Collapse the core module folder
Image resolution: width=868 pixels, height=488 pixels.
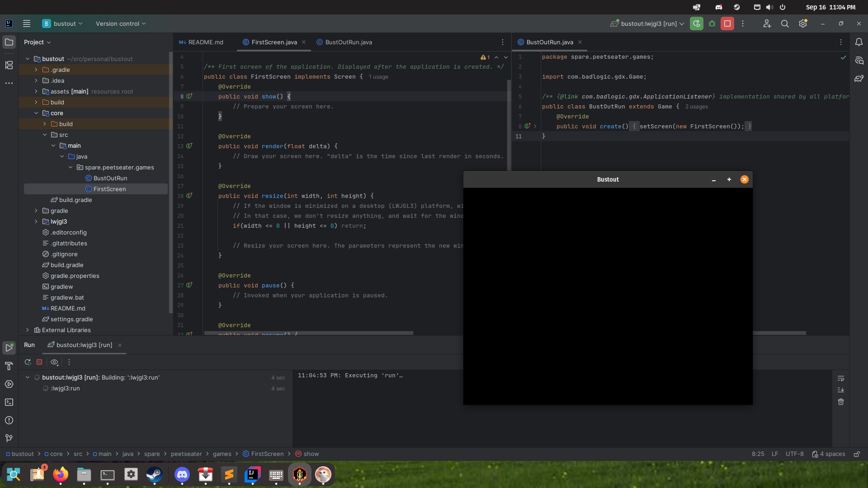point(36,113)
